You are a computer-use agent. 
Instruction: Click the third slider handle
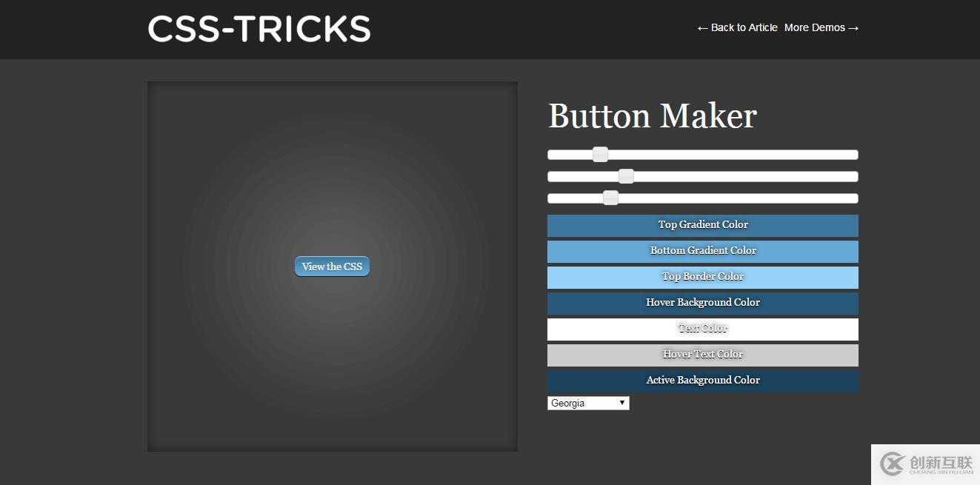tap(610, 197)
